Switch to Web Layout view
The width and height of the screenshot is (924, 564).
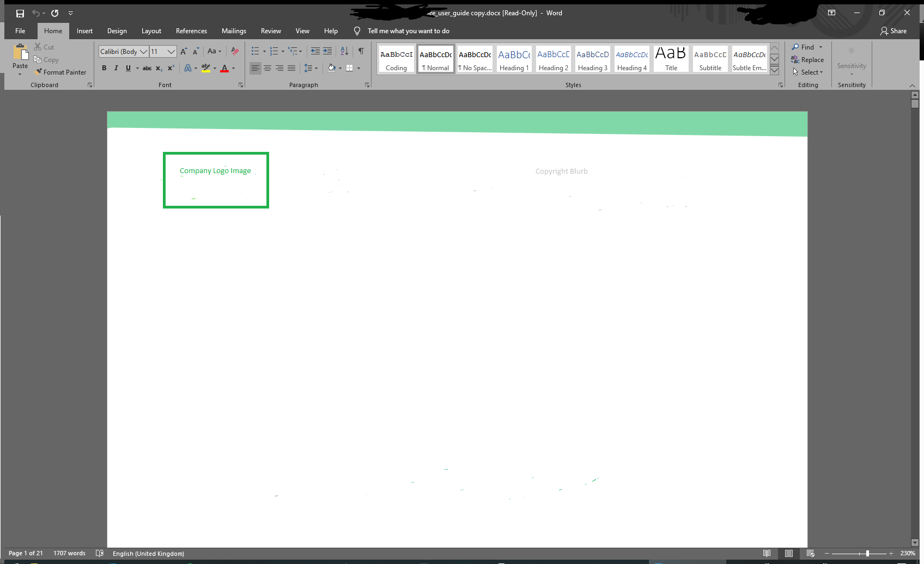[x=810, y=553]
